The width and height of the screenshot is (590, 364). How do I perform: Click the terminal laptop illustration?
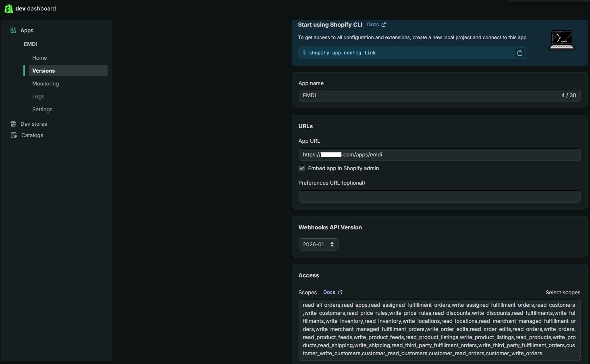[561, 40]
